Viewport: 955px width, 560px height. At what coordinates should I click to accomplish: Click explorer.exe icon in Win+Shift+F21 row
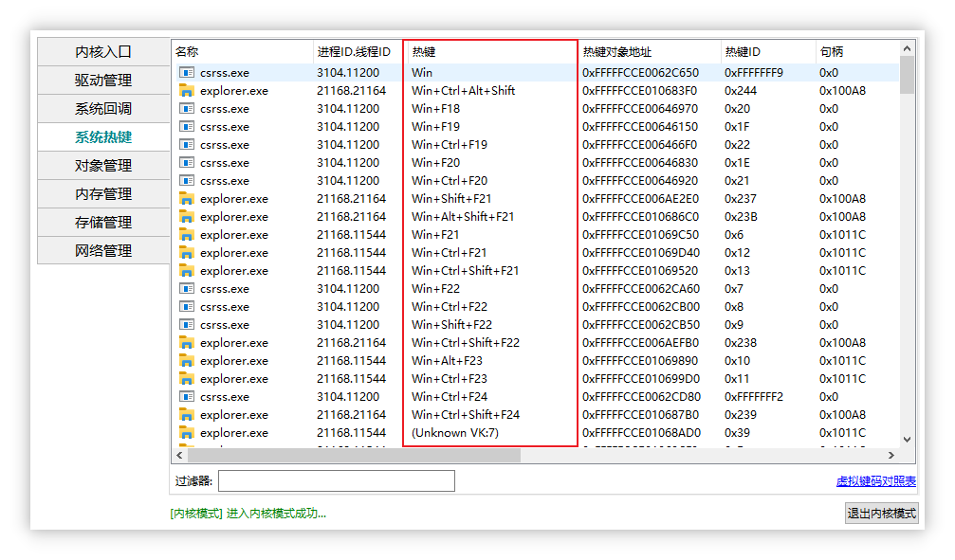click(187, 199)
